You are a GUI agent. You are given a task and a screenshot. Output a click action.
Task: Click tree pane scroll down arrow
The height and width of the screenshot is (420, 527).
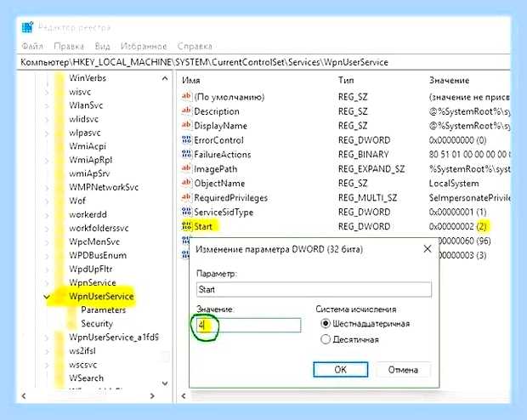click(165, 383)
